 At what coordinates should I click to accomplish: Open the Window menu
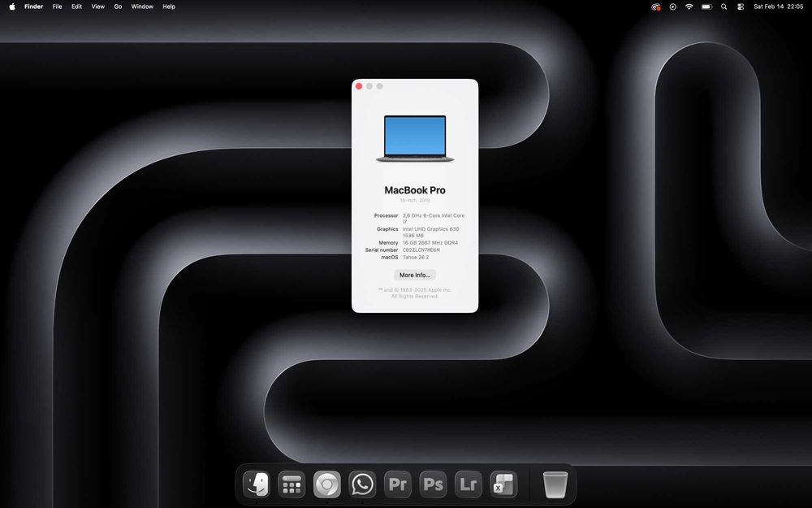142,7
